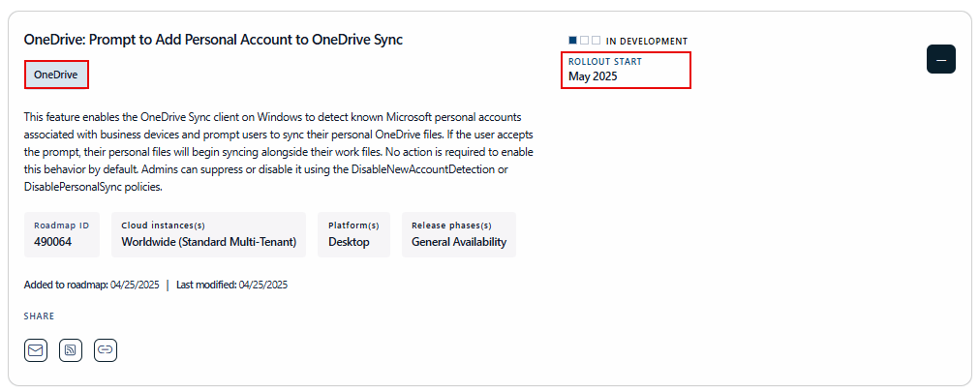Viewport: 980px width, 391px height.
Task: Click the In Development status label
Action: [x=646, y=42]
